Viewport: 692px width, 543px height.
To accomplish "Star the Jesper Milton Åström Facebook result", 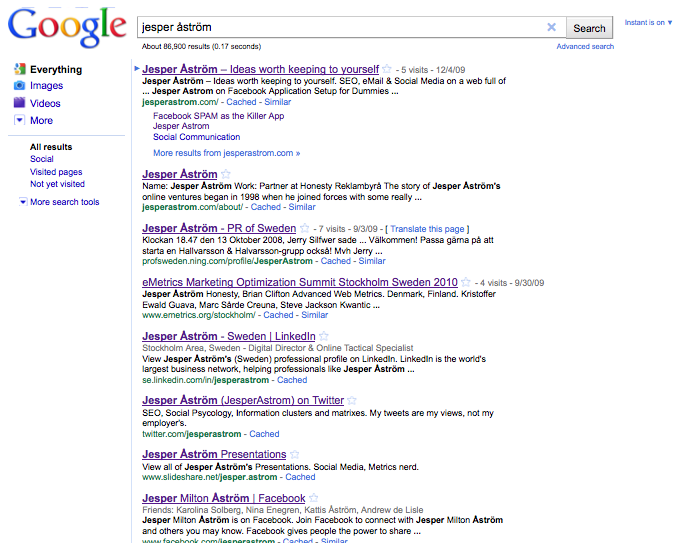I will click(x=313, y=498).
